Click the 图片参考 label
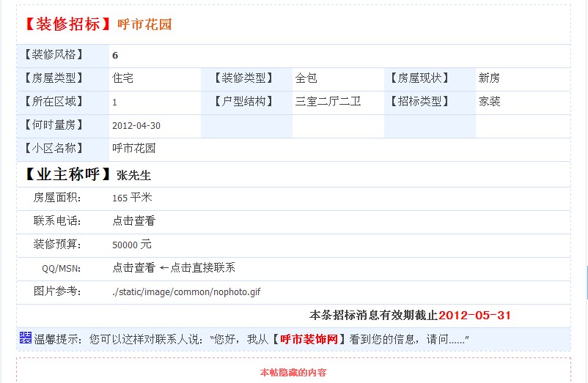This screenshot has height=383, width=588. click(57, 291)
